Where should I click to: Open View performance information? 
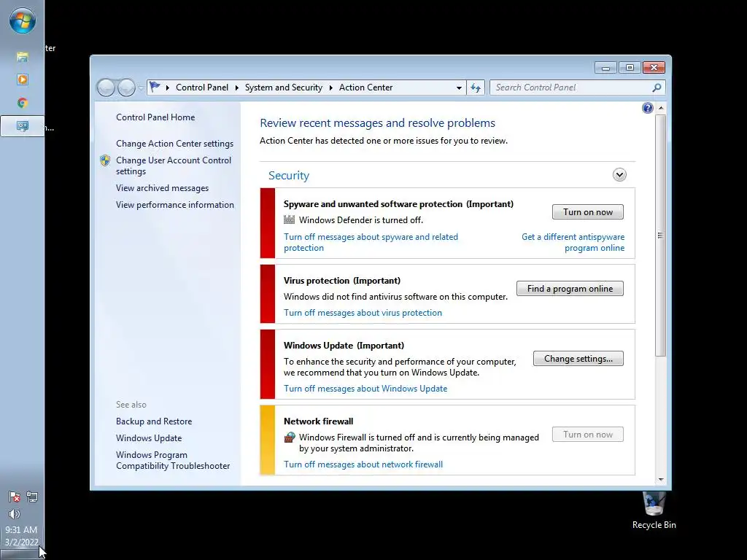point(175,205)
